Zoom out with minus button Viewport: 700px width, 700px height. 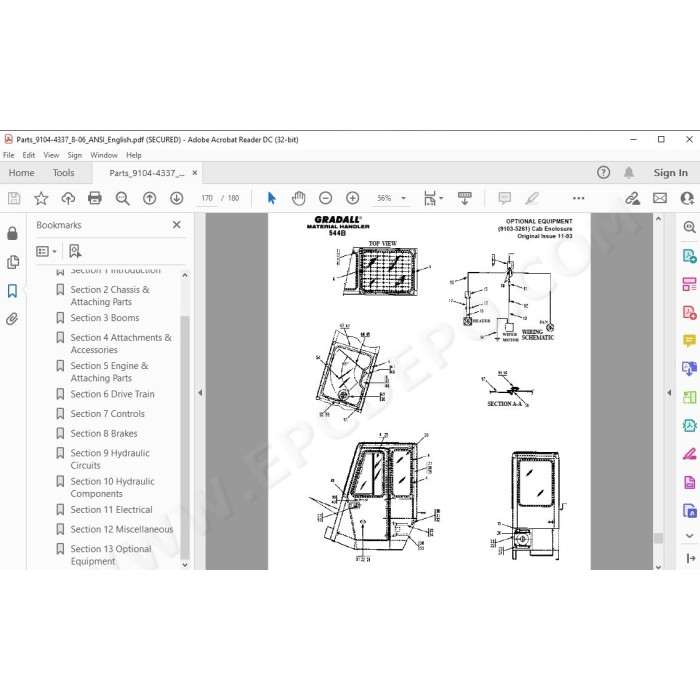(325, 198)
